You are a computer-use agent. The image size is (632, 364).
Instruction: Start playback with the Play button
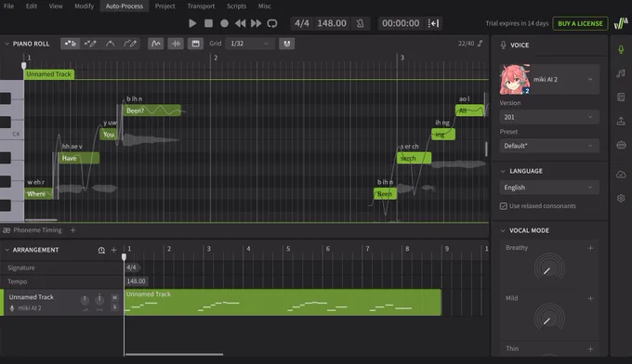coord(192,23)
